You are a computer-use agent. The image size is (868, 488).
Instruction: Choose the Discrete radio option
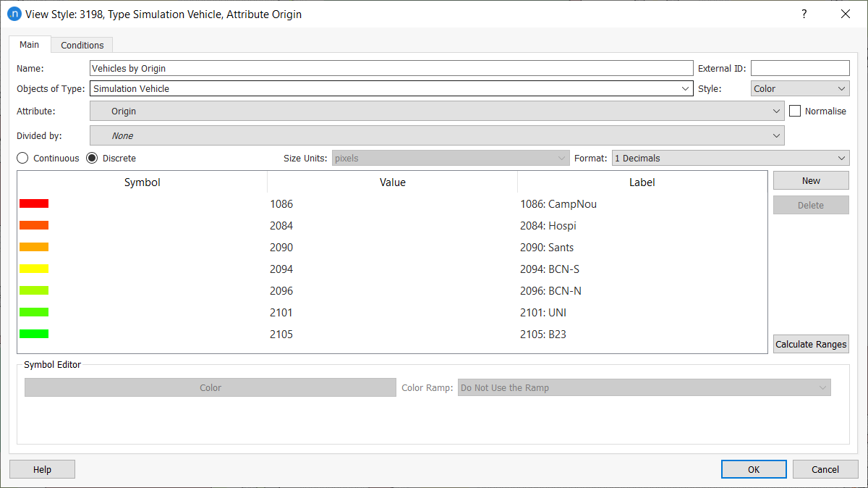click(92, 158)
